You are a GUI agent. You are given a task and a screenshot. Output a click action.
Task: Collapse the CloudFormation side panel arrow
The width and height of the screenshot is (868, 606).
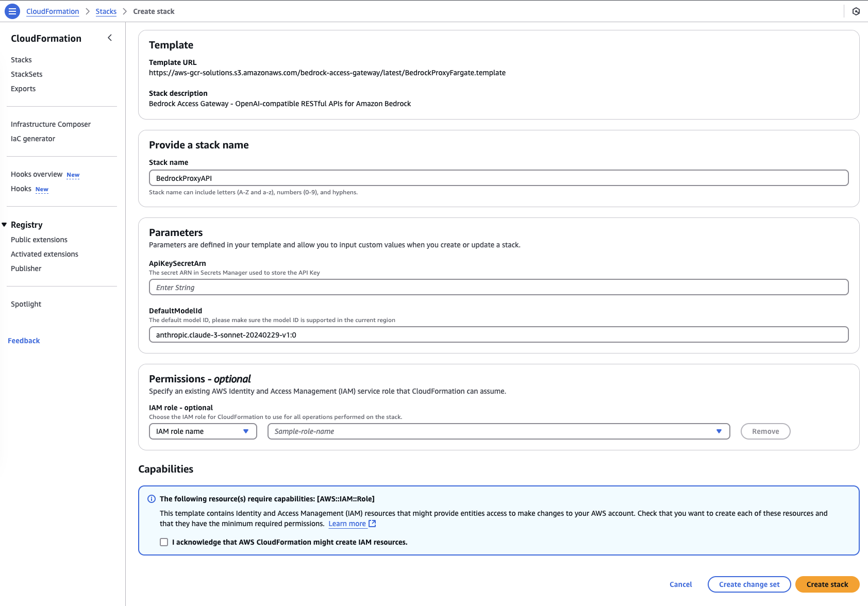tap(110, 38)
